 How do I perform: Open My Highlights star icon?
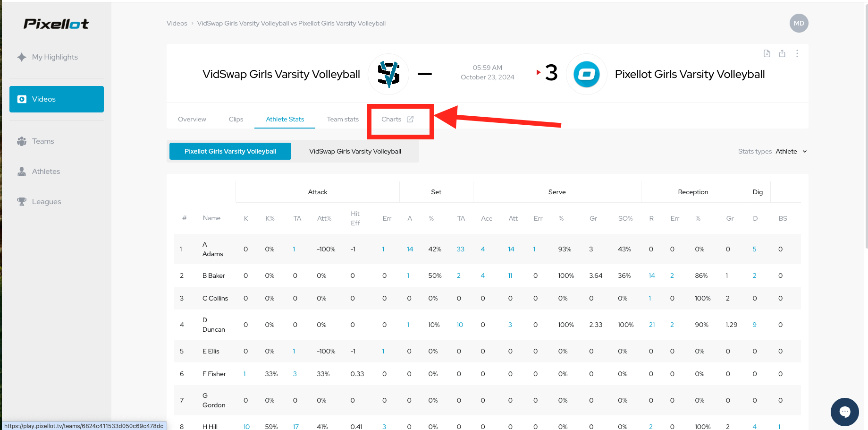[x=22, y=57]
